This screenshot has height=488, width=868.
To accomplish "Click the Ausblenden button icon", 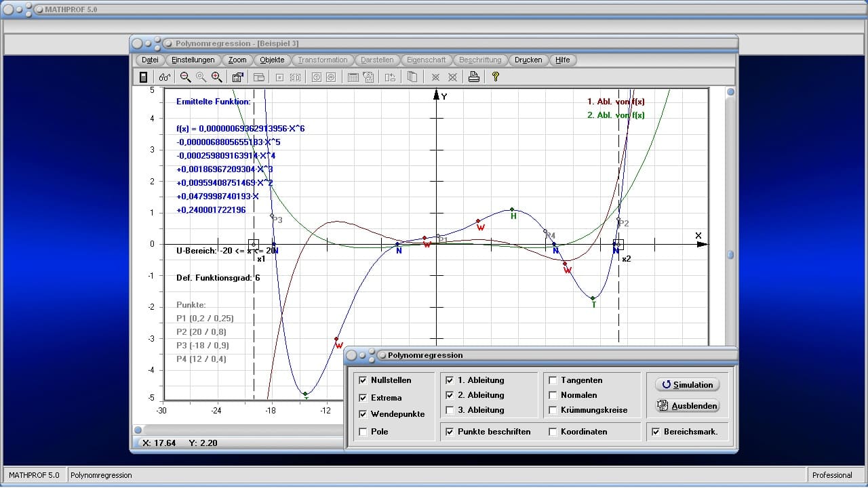I will 663,406.
